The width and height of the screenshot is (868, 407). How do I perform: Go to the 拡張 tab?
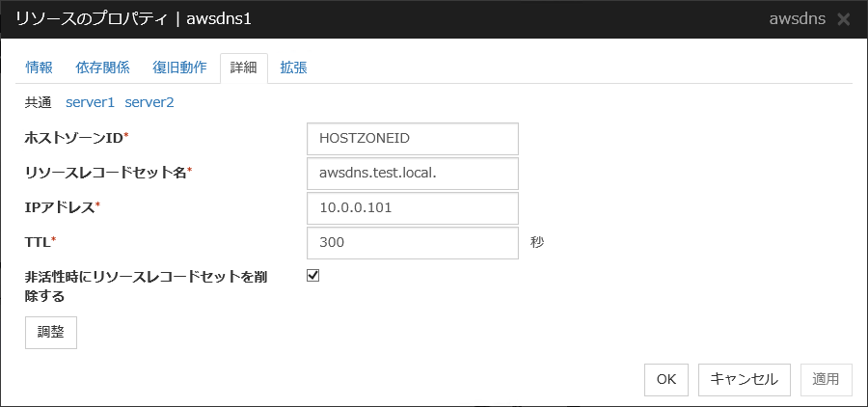pos(293,68)
